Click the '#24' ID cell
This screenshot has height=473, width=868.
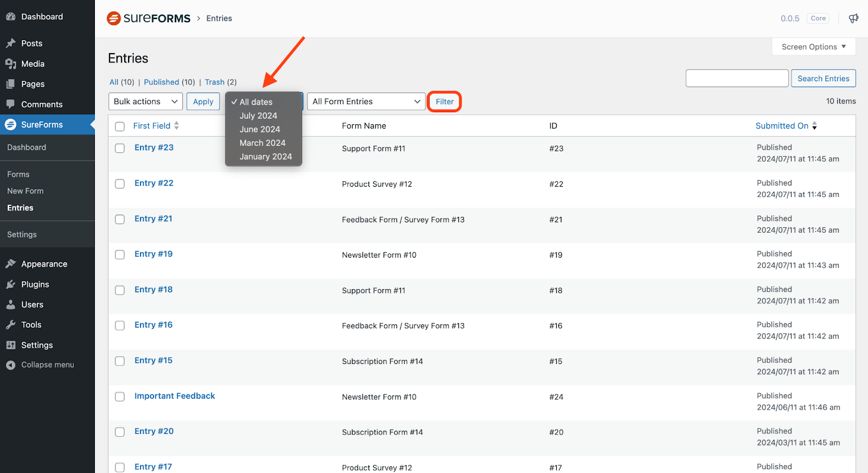click(x=556, y=397)
